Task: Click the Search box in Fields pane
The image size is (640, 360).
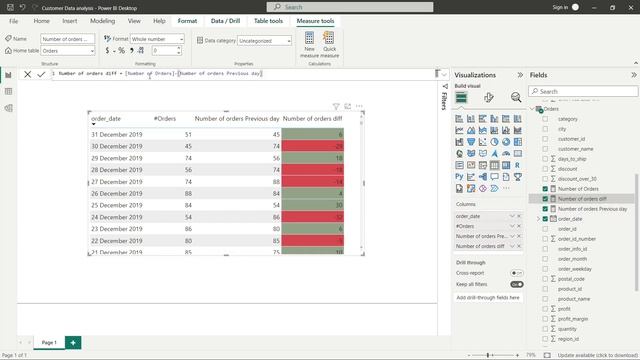Action: (x=583, y=91)
